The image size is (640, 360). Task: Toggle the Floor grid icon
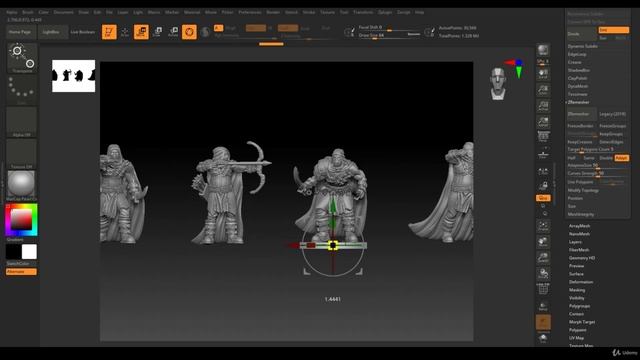(x=543, y=154)
